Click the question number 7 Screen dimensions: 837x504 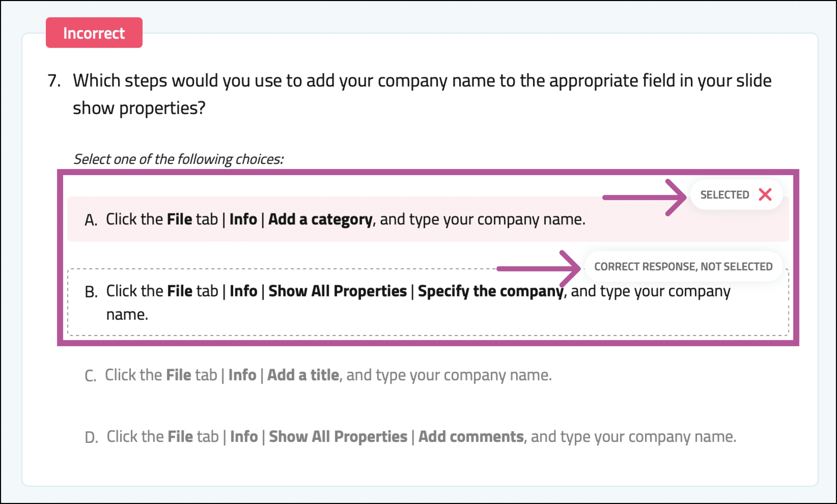pyautogui.click(x=54, y=81)
